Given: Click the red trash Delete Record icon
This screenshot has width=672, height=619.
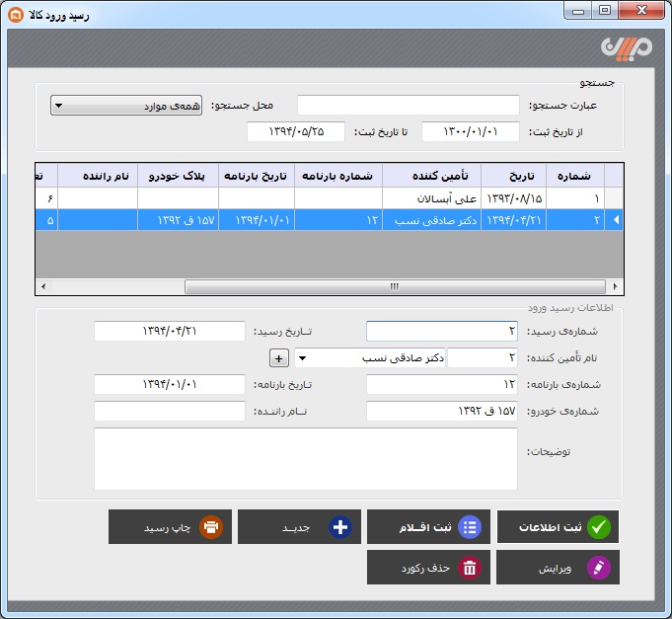Looking at the screenshot, I should (x=470, y=568).
